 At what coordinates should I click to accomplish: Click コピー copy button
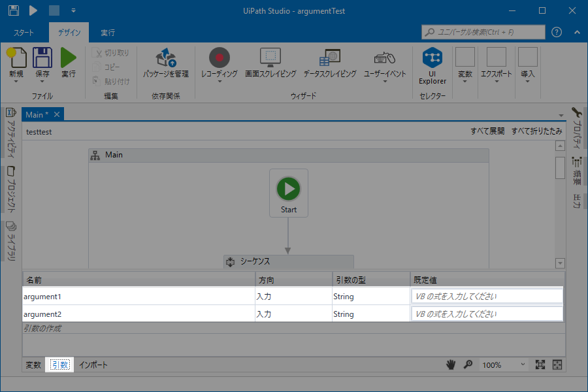pyautogui.click(x=107, y=67)
